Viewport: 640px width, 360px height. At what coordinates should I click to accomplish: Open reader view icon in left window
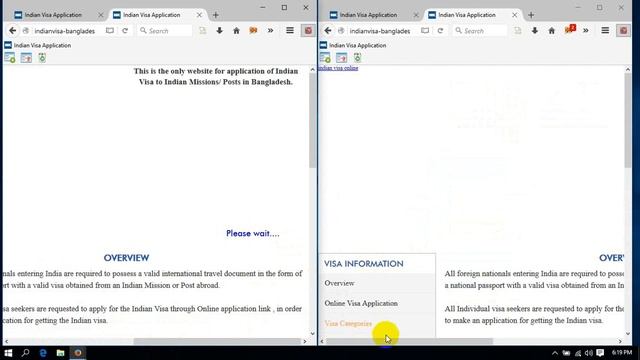[110, 31]
